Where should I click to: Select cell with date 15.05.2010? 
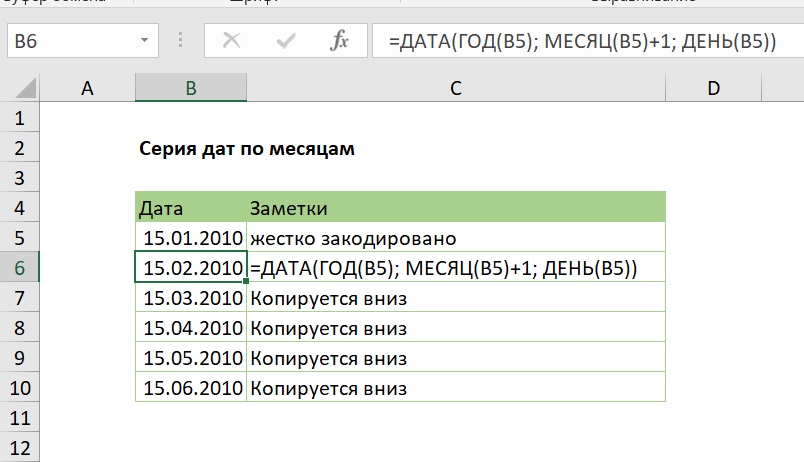[x=191, y=357]
